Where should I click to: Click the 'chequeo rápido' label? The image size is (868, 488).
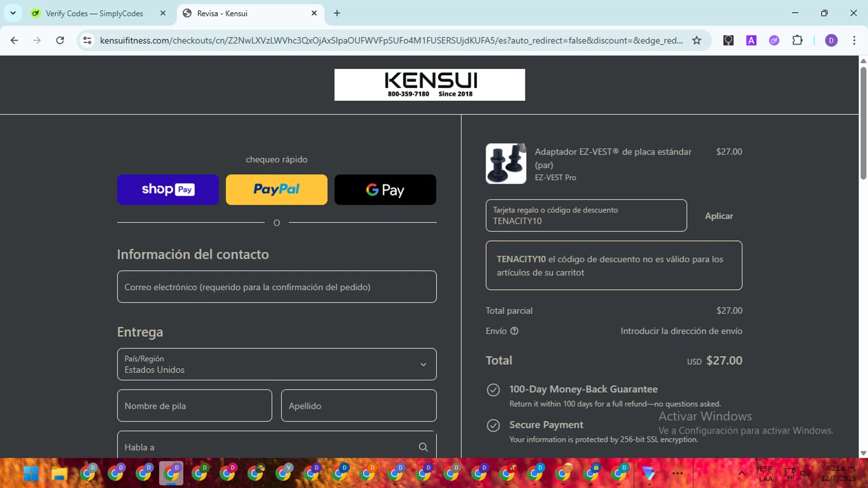277,159
